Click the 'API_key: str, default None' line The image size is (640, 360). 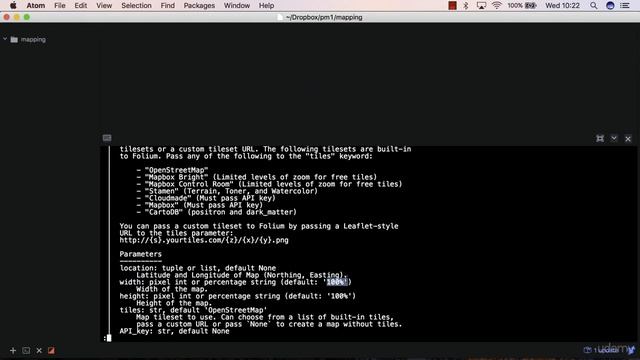(174, 331)
